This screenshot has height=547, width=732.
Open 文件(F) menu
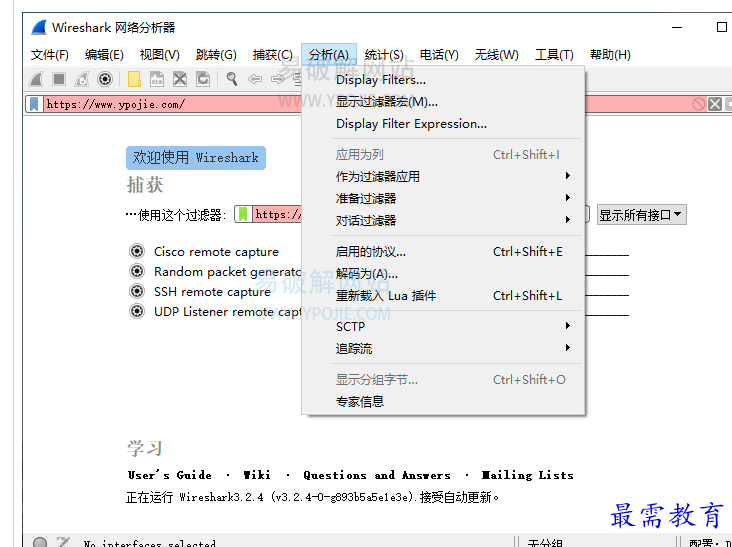(x=49, y=55)
